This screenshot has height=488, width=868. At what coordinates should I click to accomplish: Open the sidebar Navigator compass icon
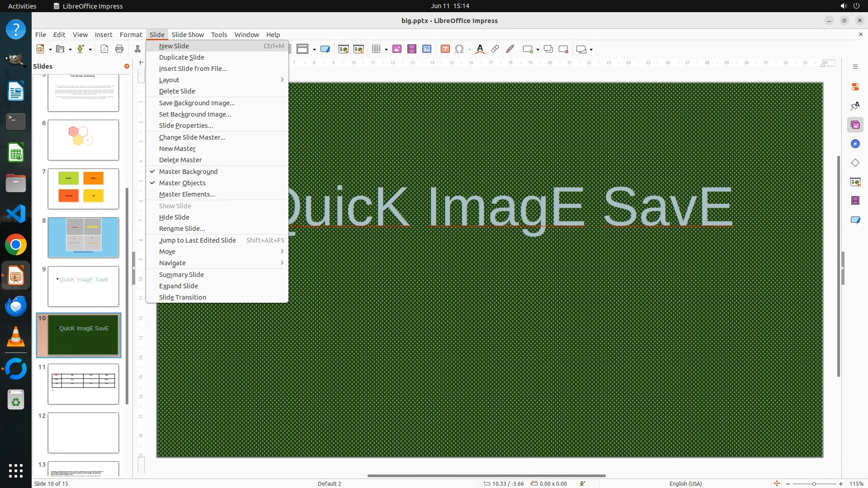pos(855,144)
